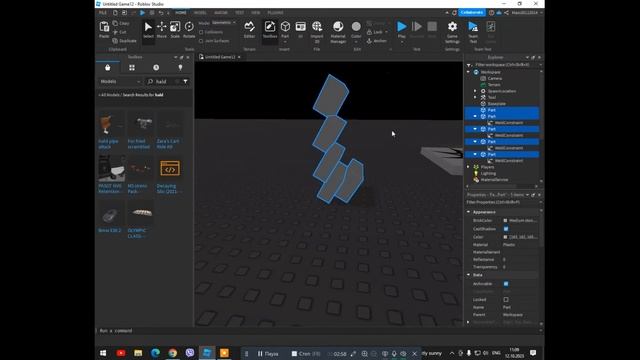Open Import 3D

[x=317, y=32]
